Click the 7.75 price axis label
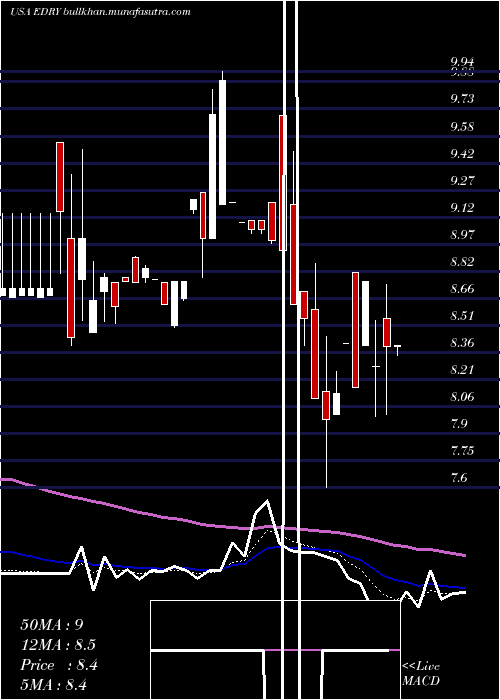This screenshot has height=700, width=500. point(462,450)
